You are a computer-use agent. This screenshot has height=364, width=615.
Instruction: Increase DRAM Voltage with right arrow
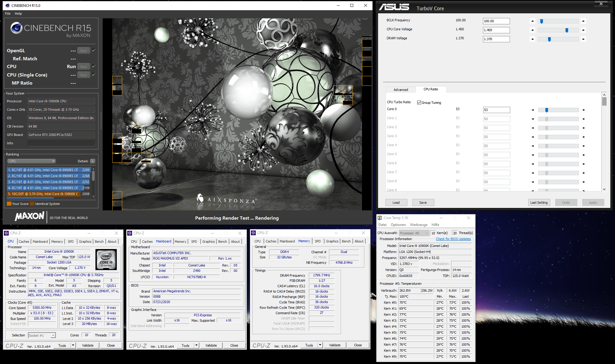pos(583,39)
